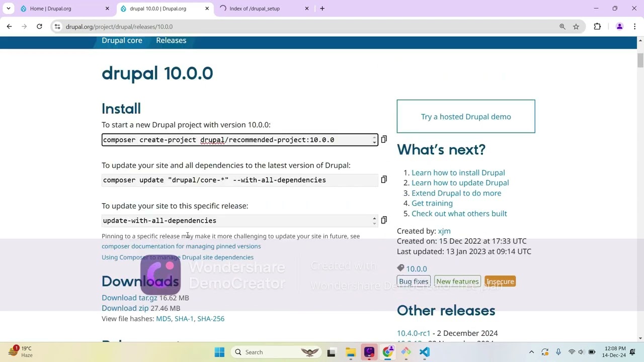Screen dimensions: 644x362
Task: Close the drupal 10.0.0 tab
Action: tap(207, 9)
